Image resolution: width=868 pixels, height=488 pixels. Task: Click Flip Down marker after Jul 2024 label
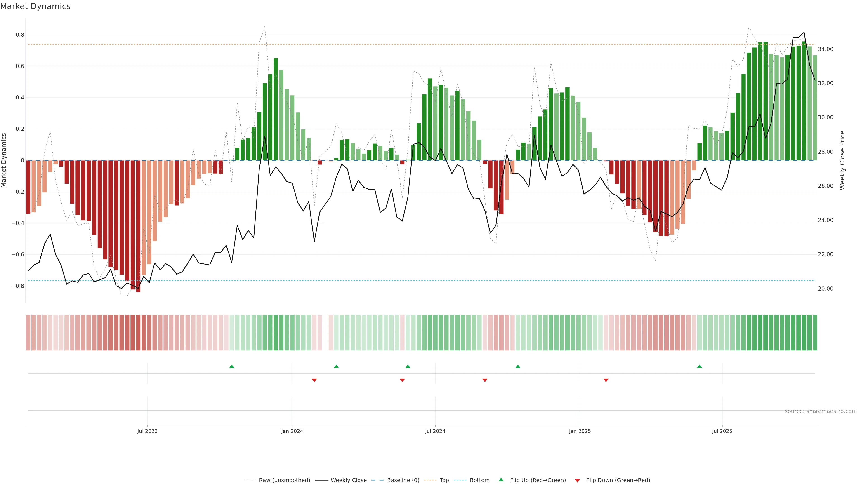[x=485, y=380]
